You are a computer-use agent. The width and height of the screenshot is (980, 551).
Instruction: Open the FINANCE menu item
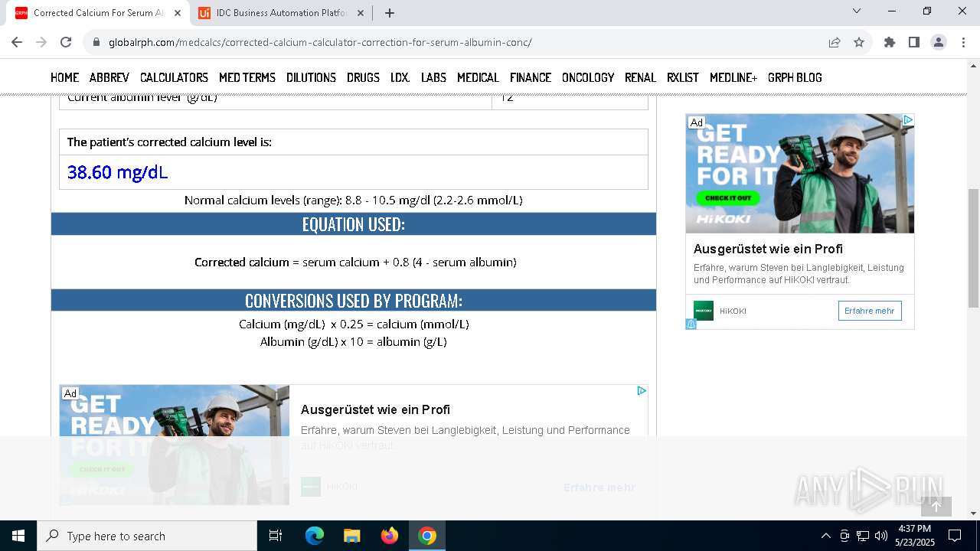point(531,77)
